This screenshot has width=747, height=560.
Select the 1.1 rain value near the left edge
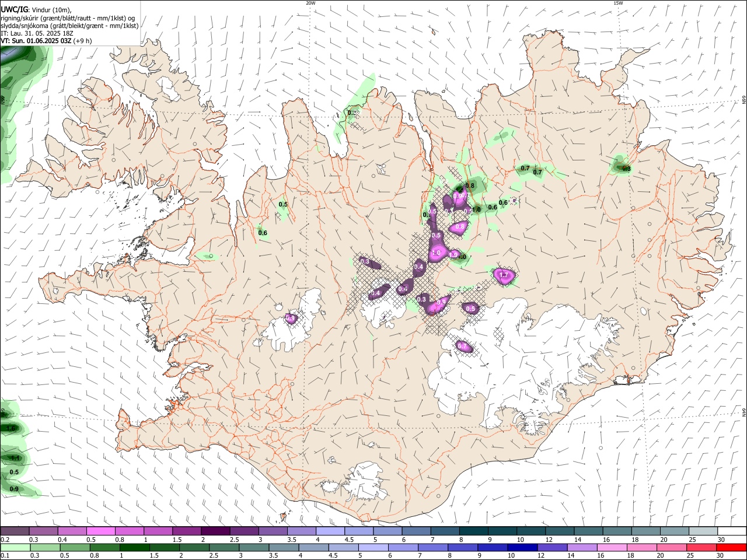(x=16, y=459)
